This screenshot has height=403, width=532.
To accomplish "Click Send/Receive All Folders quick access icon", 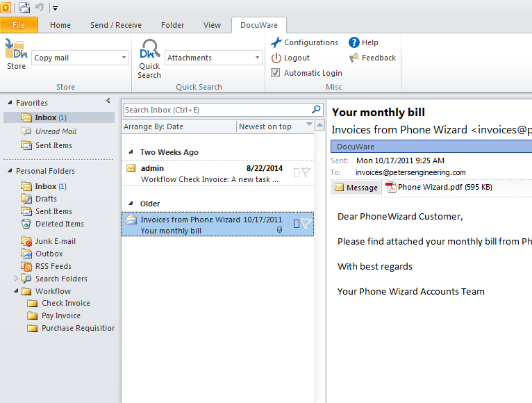I will click(x=24, y=7).
